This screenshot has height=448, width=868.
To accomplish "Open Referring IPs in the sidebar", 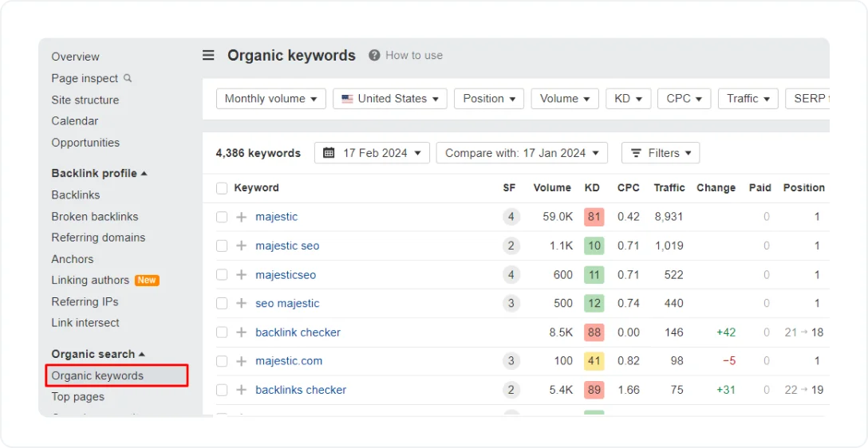I will pyautogui.click(x=85, y=301).
